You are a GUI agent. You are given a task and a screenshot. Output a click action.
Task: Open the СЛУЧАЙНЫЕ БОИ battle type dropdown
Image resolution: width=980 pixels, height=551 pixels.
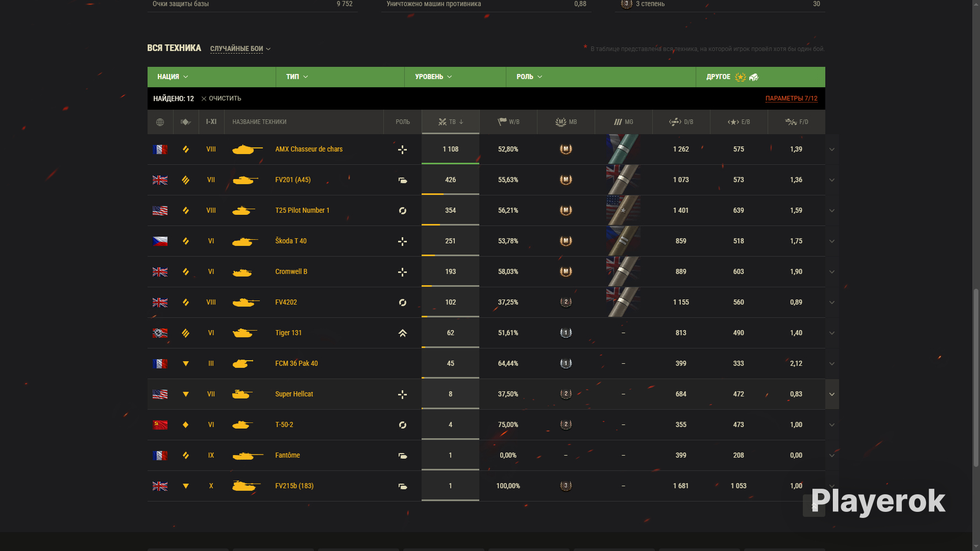coord(240,48)
